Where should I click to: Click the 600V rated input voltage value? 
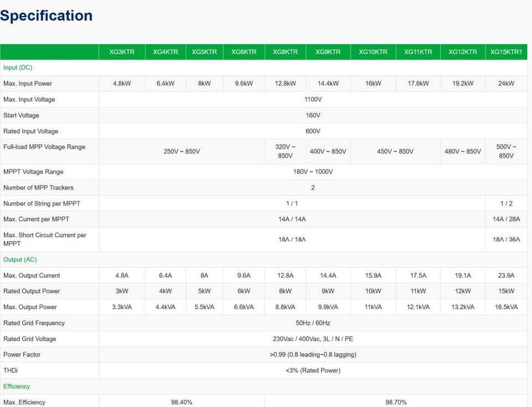tap(313, 131)
